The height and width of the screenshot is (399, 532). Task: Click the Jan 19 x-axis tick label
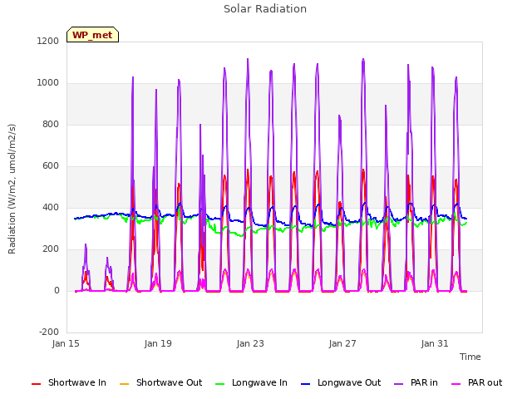click(158, 343)
